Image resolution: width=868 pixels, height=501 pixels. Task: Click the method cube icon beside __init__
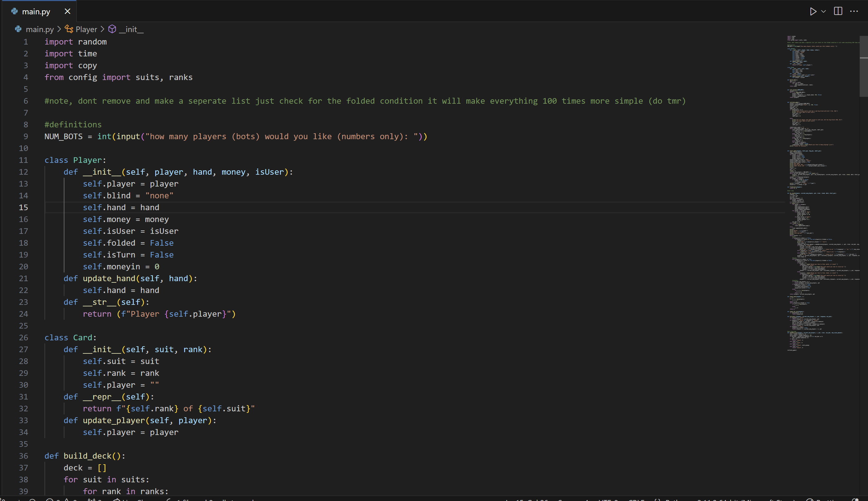click(112, 29)
